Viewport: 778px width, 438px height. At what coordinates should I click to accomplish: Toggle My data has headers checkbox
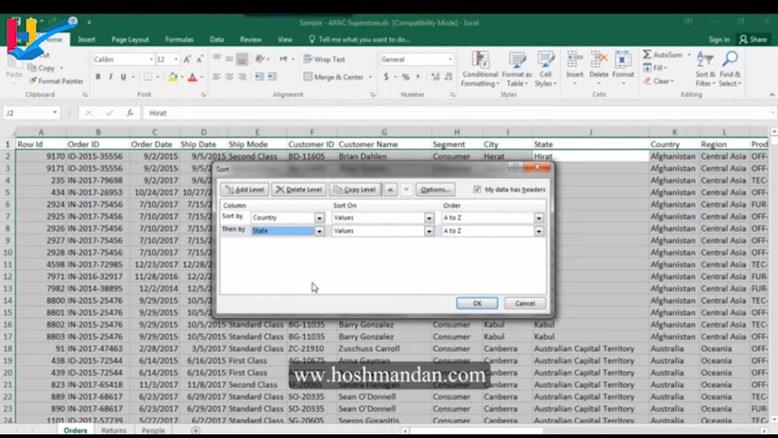477,189
